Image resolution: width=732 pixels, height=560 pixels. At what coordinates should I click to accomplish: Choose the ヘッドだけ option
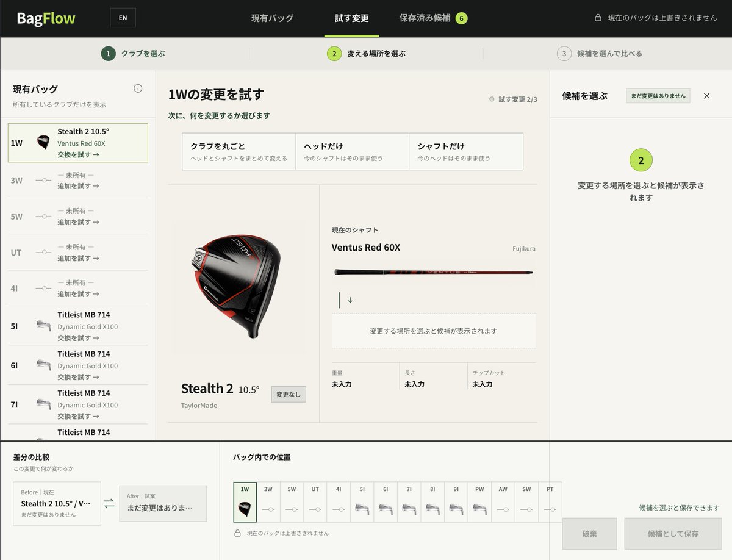point(353,152)
